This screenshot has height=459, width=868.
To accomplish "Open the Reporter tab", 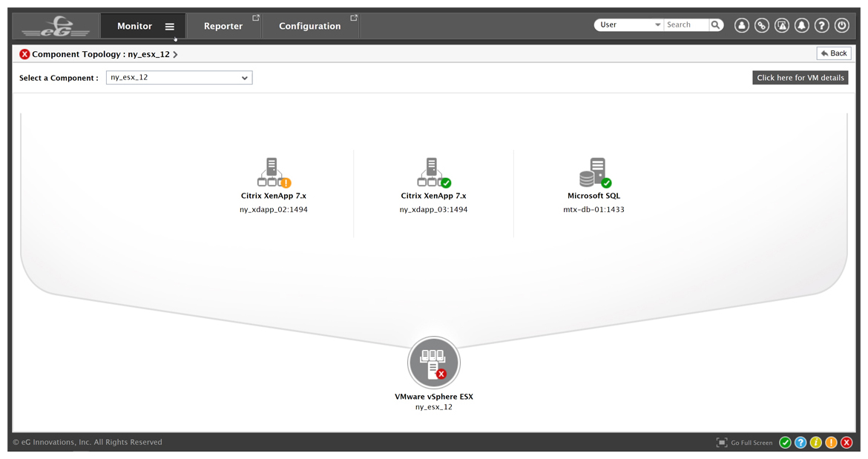I will pos(223,26).
